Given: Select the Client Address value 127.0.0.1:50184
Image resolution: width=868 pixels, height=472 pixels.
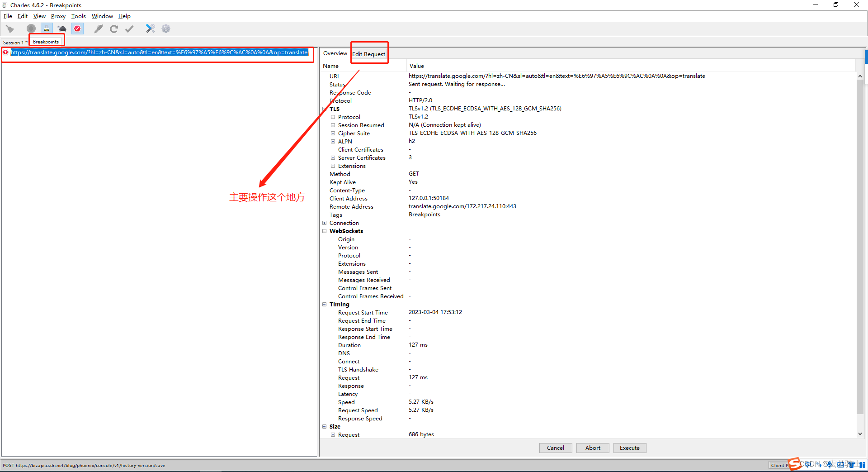Looking at the screenshot, I should pyautogui.click(x=429, y=198).
